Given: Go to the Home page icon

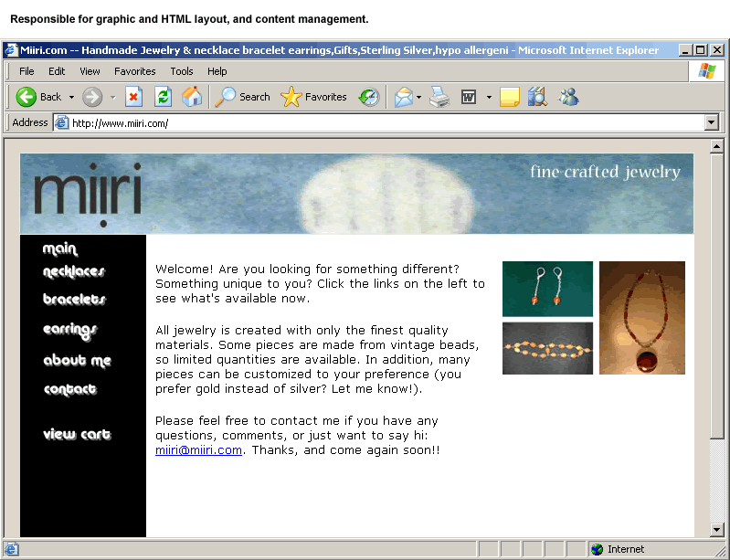Looking at the screenshot, I should click(192, 97).
